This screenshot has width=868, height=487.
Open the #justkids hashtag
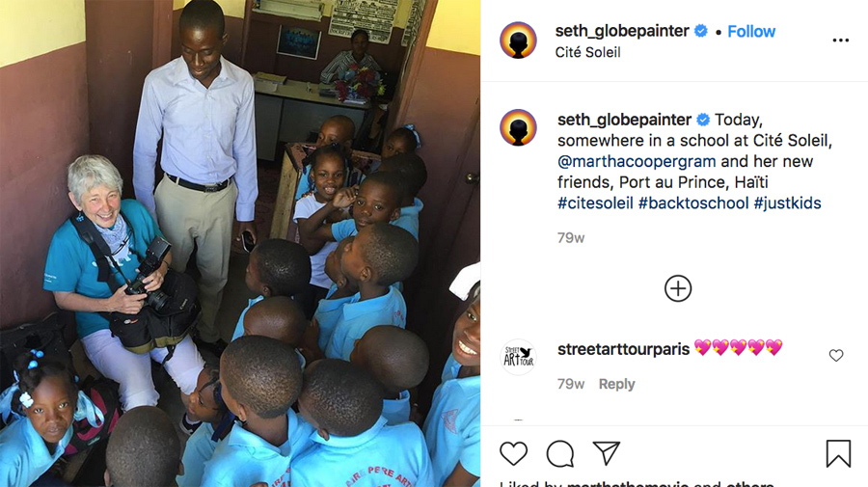point(787,203)
